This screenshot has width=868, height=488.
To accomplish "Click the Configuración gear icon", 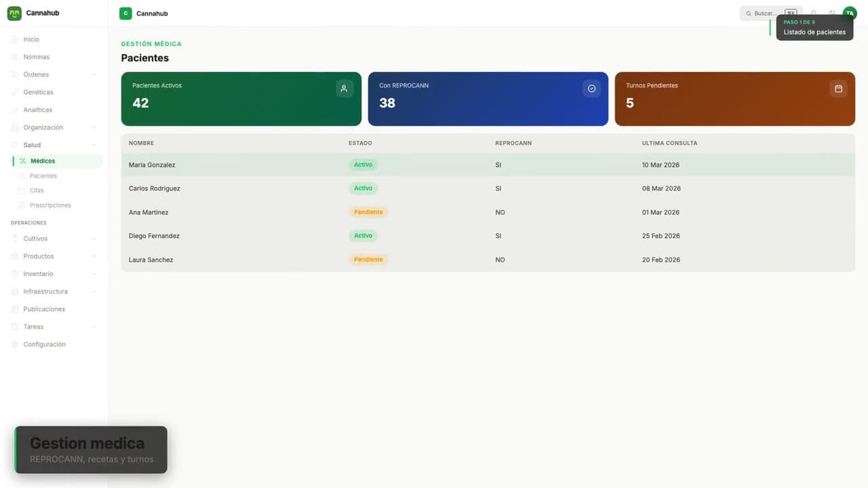I will point(15,344).
